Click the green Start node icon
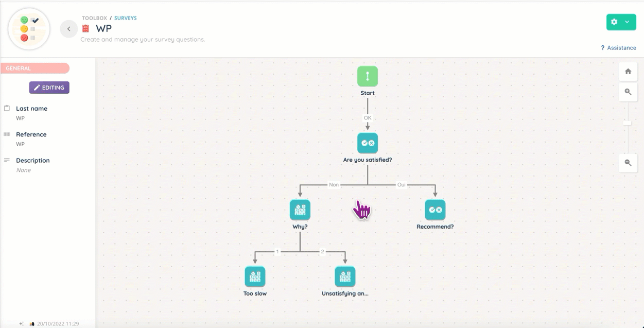The height and width of the screenshot is (328, 644). [x=368, y=76]
